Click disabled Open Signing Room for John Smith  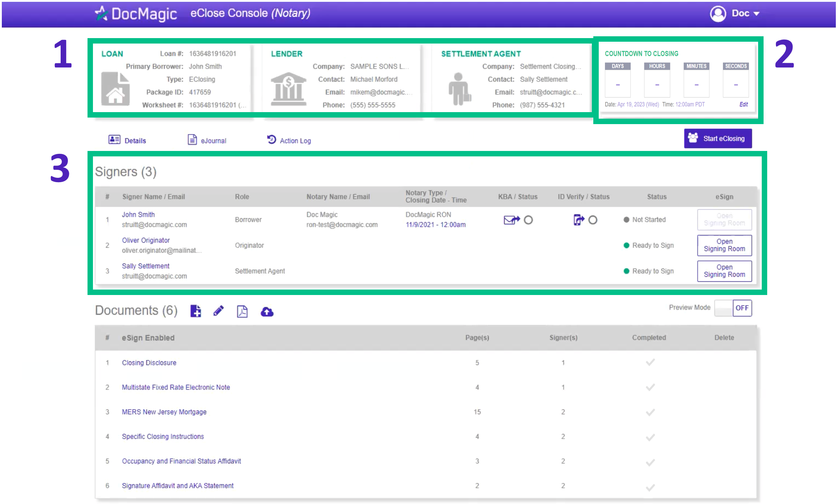coord(724,220)
